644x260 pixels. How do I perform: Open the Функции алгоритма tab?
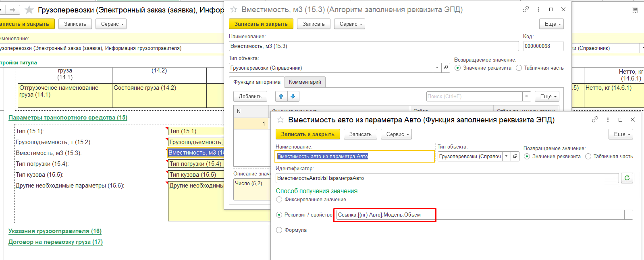(x=257, y=82)
